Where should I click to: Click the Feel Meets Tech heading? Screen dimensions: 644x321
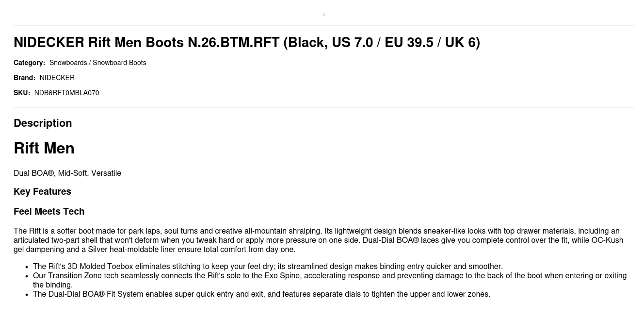click(x=49, y=212)
